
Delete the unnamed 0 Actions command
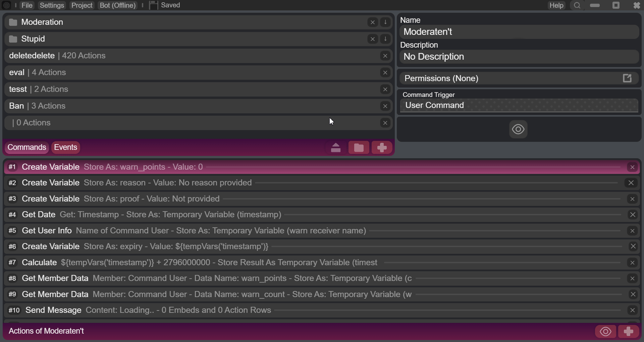385,123
